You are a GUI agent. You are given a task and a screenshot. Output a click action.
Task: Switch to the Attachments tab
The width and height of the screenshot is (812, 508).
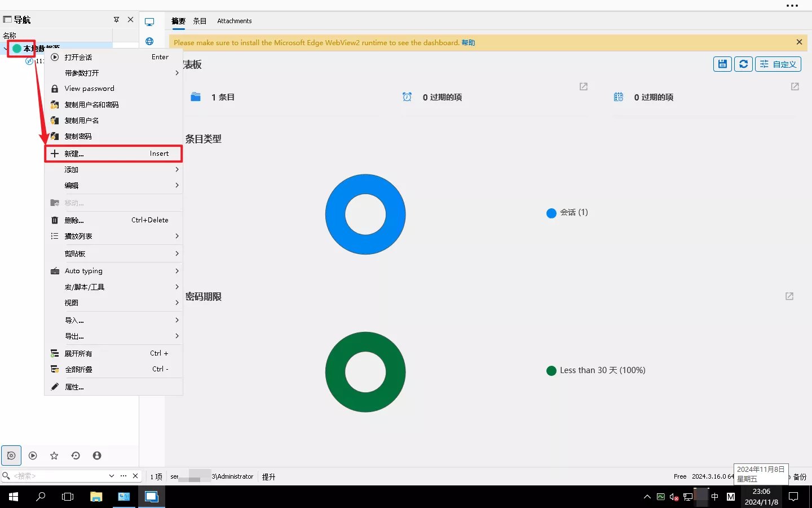[235, 21]
